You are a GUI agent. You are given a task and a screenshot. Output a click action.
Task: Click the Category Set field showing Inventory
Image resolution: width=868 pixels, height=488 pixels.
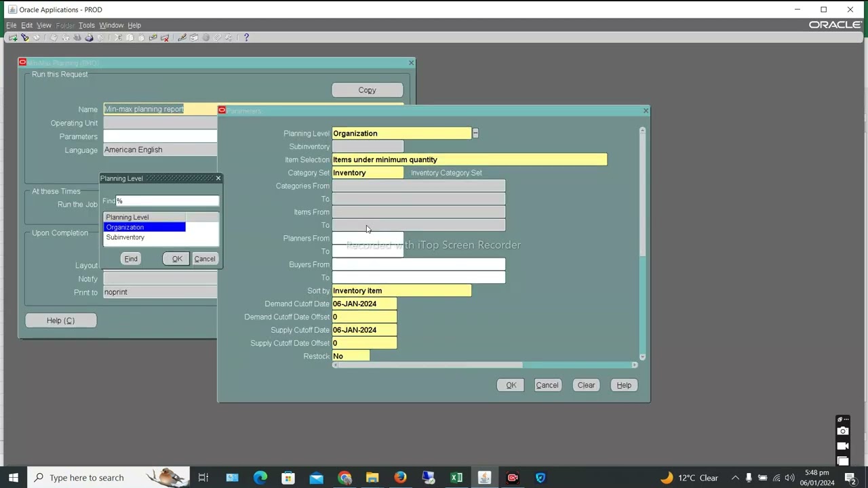[x=368, y=173]
